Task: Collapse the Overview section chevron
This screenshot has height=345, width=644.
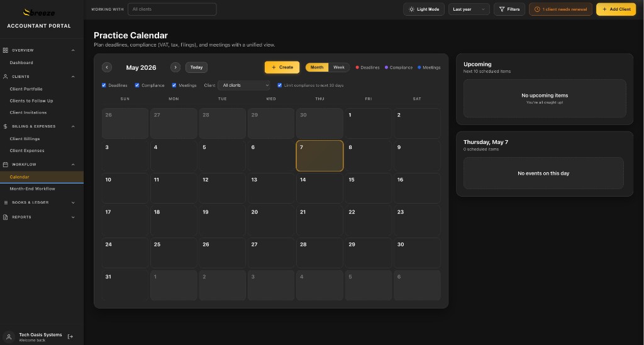Action: point(73,50)
